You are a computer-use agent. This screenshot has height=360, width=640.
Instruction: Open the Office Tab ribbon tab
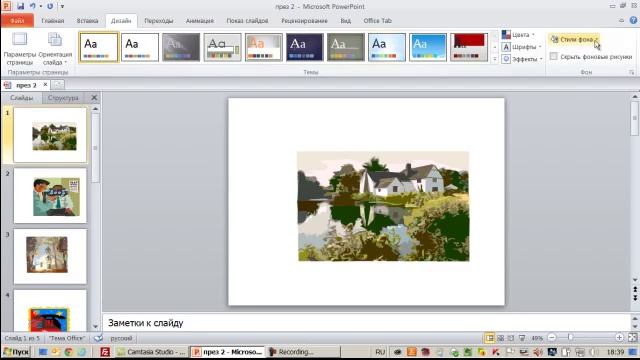[378, 20]
